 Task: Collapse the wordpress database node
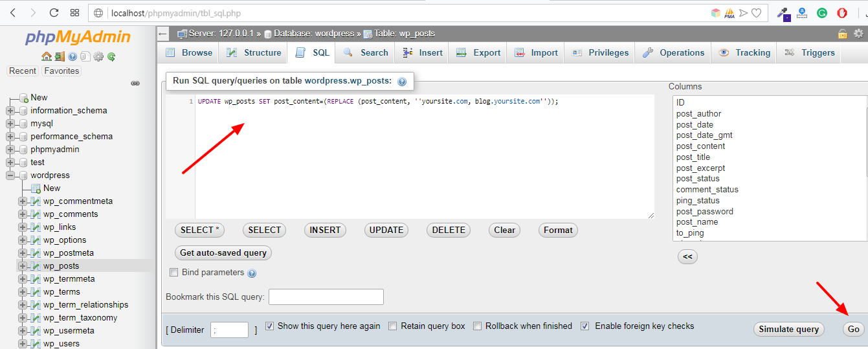pyautogui.click(x=10, y=175)
